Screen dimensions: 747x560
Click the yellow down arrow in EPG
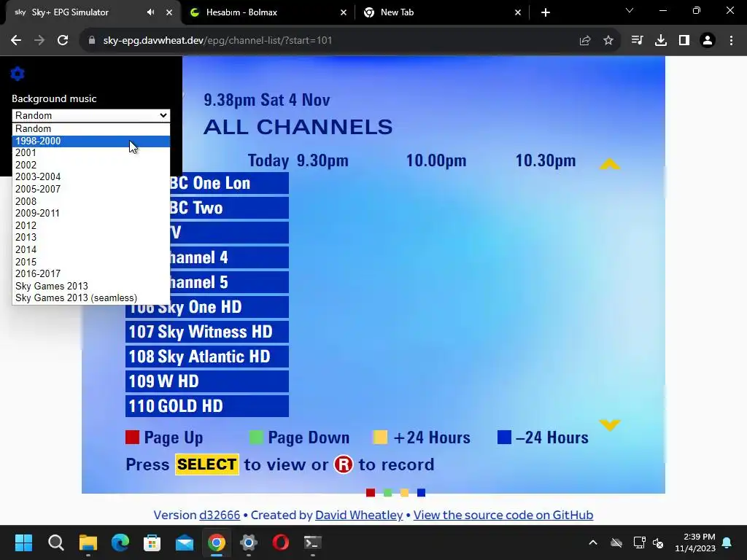tap(609, 424)
